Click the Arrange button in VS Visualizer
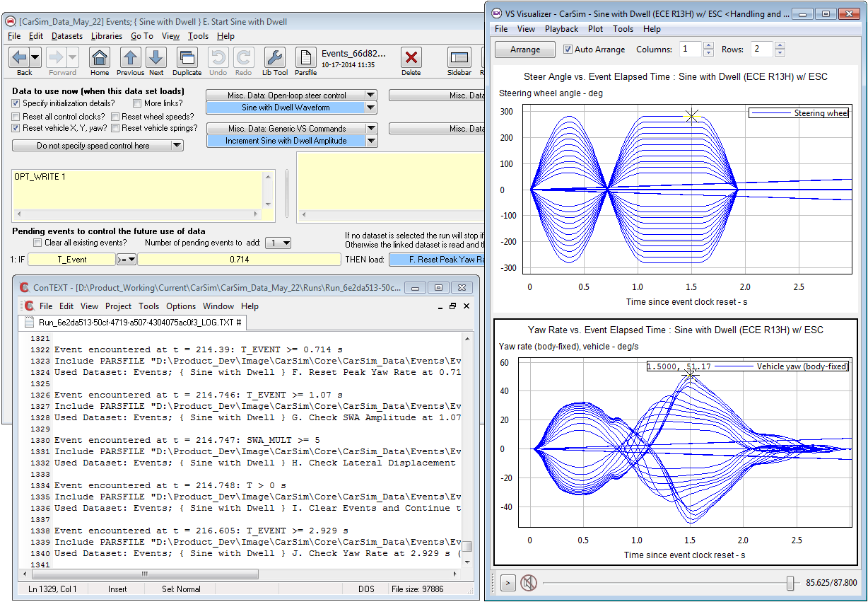Viewport: 868px width, 602px height. pos(525,50)
